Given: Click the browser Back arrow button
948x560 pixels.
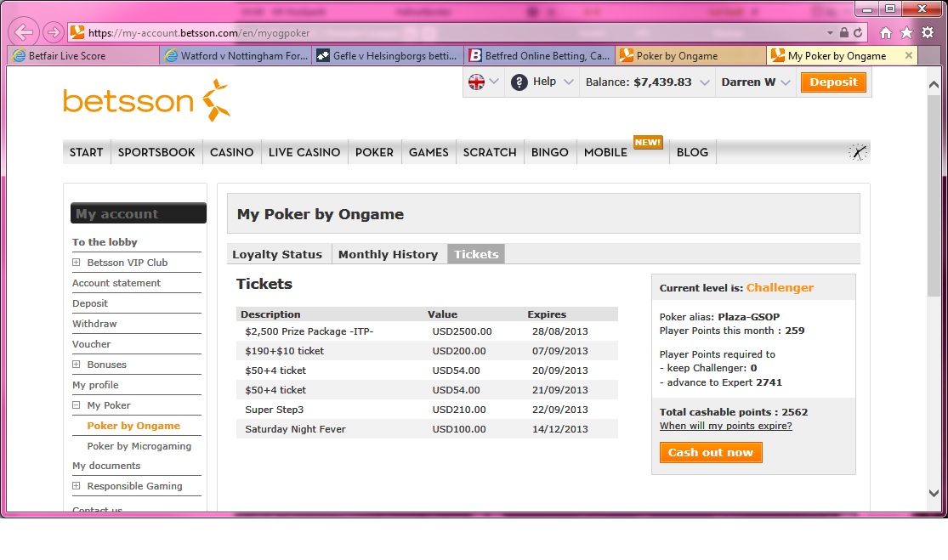Looking at the screenshot, I should (x=24, y=32).
